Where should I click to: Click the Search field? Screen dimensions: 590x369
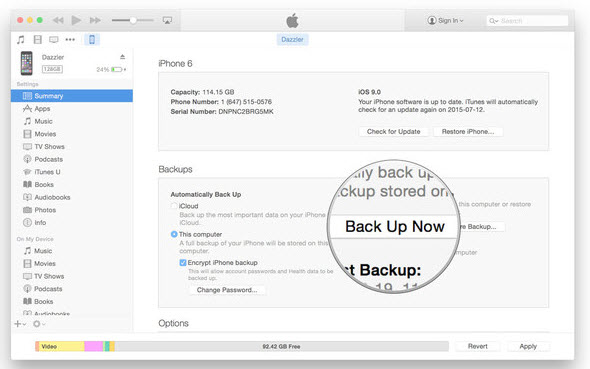point(527,21)
